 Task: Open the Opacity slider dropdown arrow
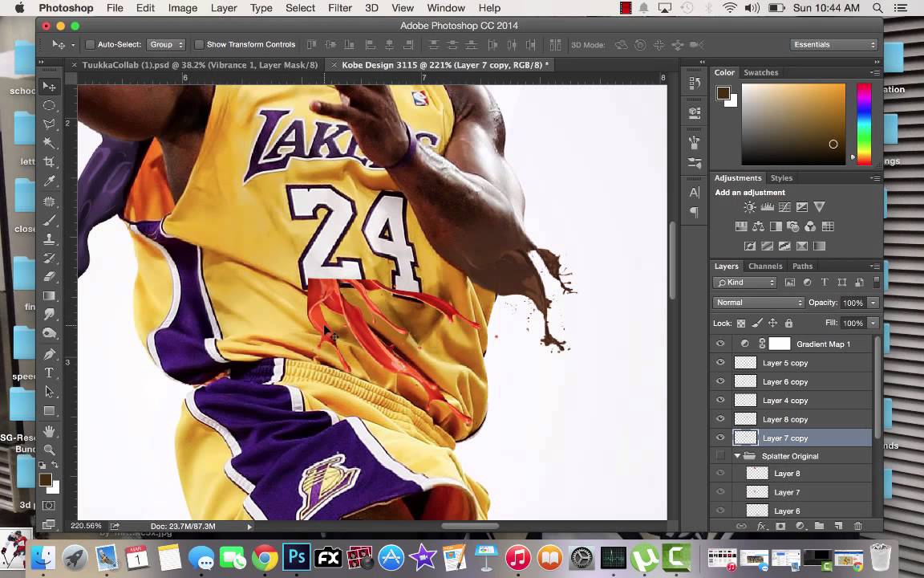coord(873,303)
